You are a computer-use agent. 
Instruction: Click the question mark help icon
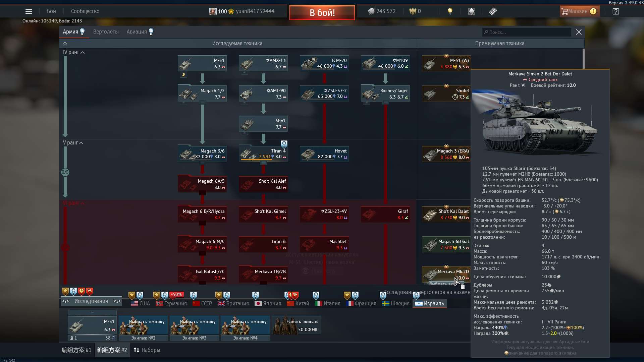[615, 11]
